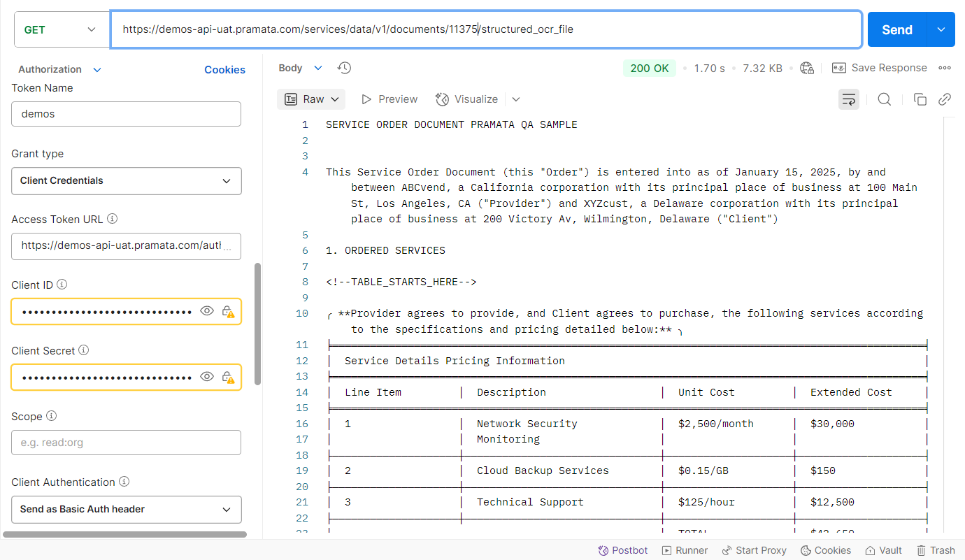Click the "$30,000" extended cost value
Screen dimensions: 965x560
[832, 424]
